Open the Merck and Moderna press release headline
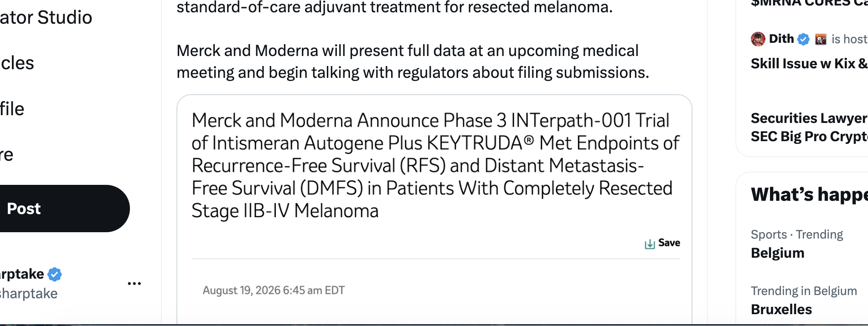Image resolution: width=868 pixels, height=326 pixels. click(x=435, y=166)
